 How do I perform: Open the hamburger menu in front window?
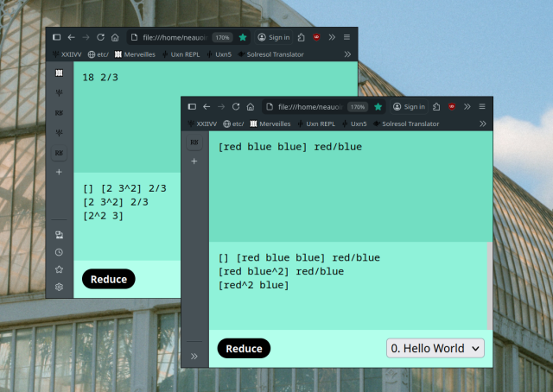482,106
